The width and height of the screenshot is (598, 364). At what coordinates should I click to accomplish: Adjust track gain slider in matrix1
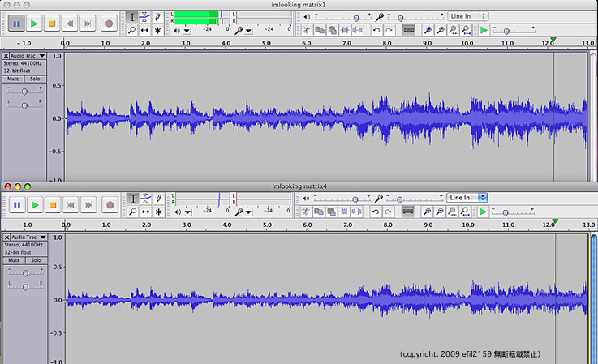tap(24, 92)
